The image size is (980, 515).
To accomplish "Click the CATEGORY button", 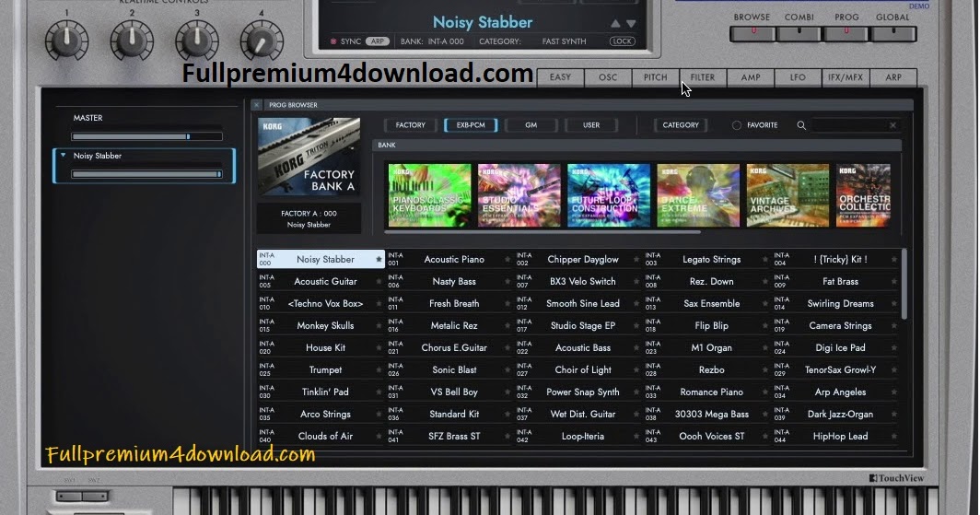I will (x=681, y=125).
